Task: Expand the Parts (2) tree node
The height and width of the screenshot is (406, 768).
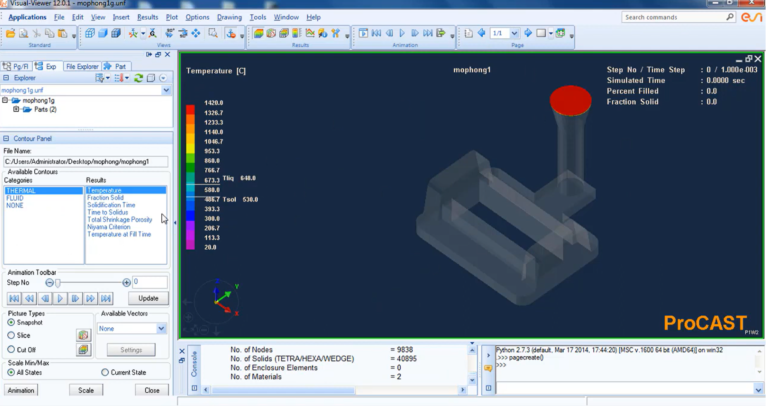Action: [x=16, y=110]
